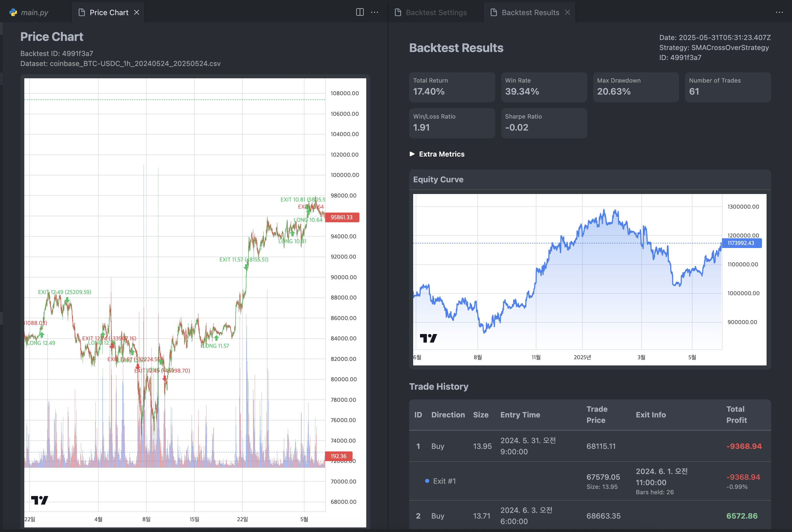Click the Exit #1 trade row
792x532 pixels.
(444, 481)
